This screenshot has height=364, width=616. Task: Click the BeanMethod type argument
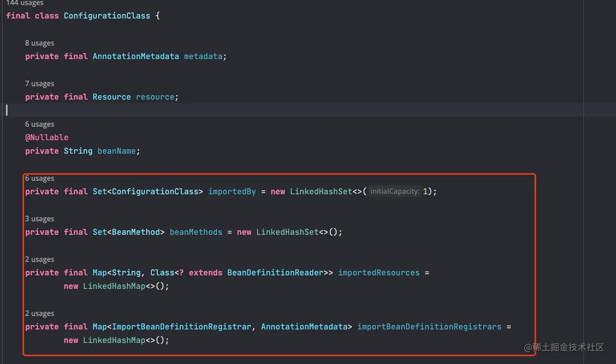(136, 232)
